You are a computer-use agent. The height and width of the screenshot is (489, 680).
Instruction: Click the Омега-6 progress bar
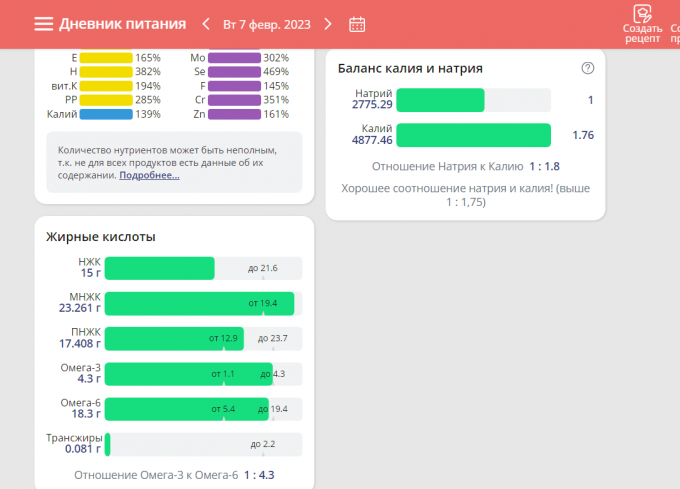point(186,408)
